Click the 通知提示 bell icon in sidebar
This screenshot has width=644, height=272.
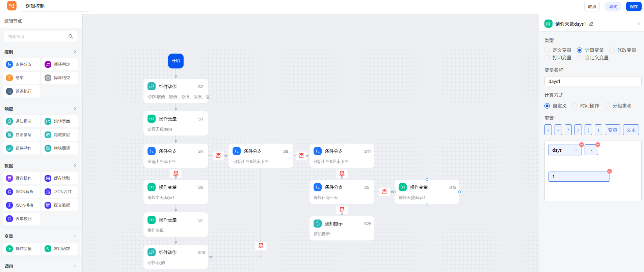pyautogui.click(x=9, y=121)
